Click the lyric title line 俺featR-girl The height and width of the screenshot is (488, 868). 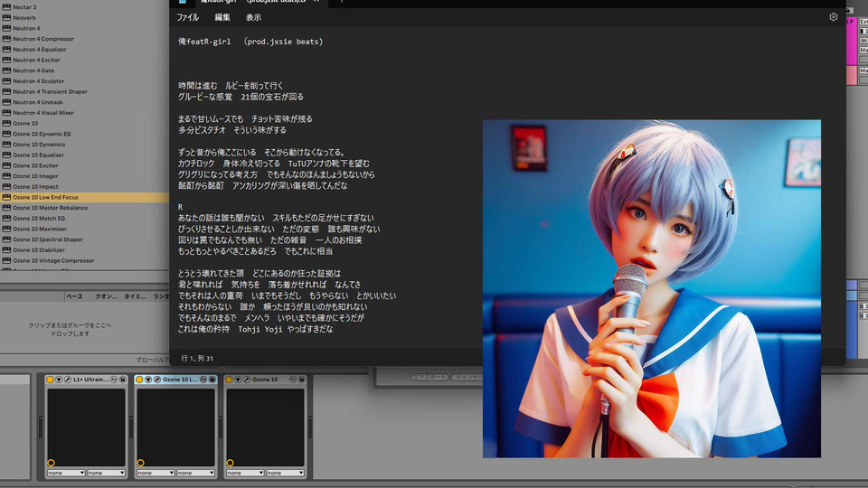tap(250, 42)
